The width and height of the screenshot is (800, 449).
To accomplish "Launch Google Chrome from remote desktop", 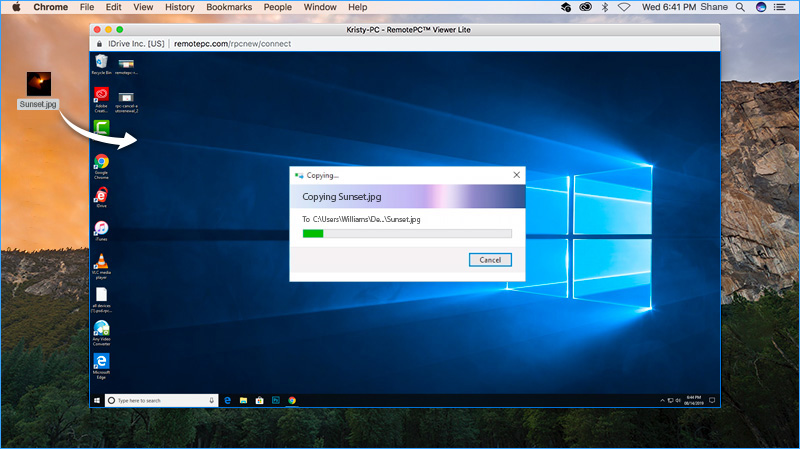I will pyautogui.click(x=101, y=163).
